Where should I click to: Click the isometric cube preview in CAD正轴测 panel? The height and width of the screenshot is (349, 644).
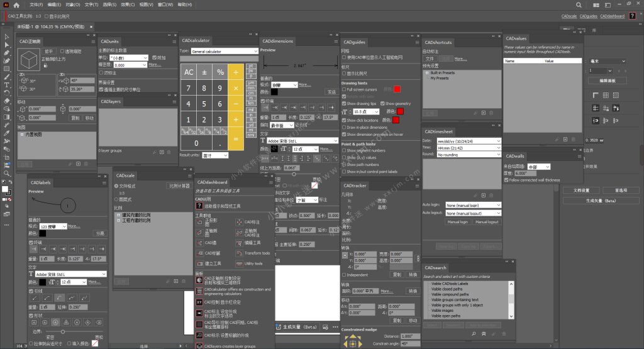coord(30,60)
